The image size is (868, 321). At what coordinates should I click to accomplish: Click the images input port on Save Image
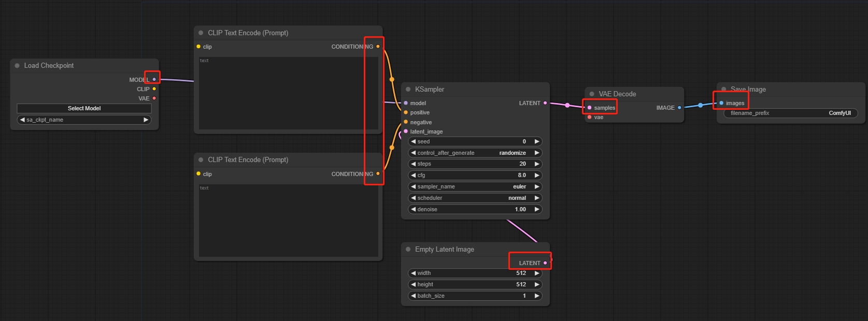[721, 103]
